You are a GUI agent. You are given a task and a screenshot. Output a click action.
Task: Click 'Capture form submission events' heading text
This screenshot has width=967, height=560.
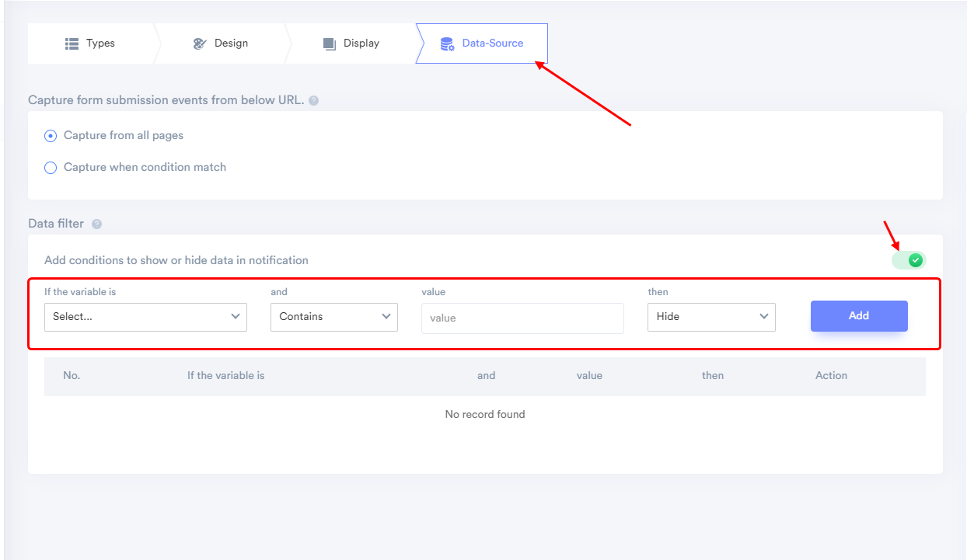166,100
